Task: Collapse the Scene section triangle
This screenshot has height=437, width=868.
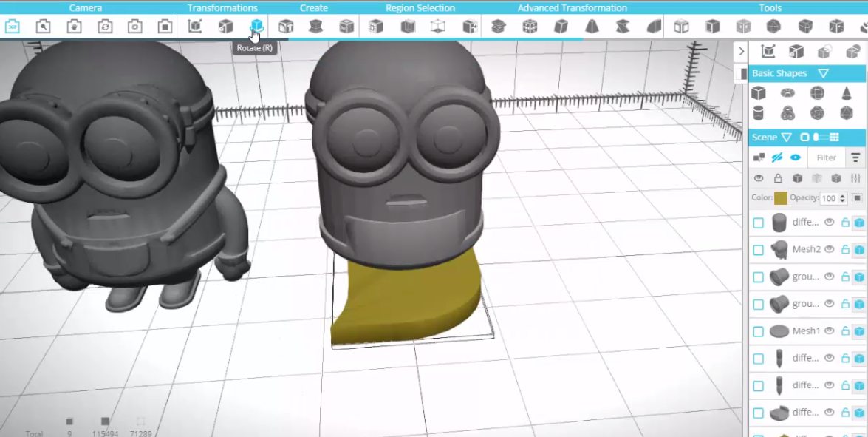Action: (787, 137)
